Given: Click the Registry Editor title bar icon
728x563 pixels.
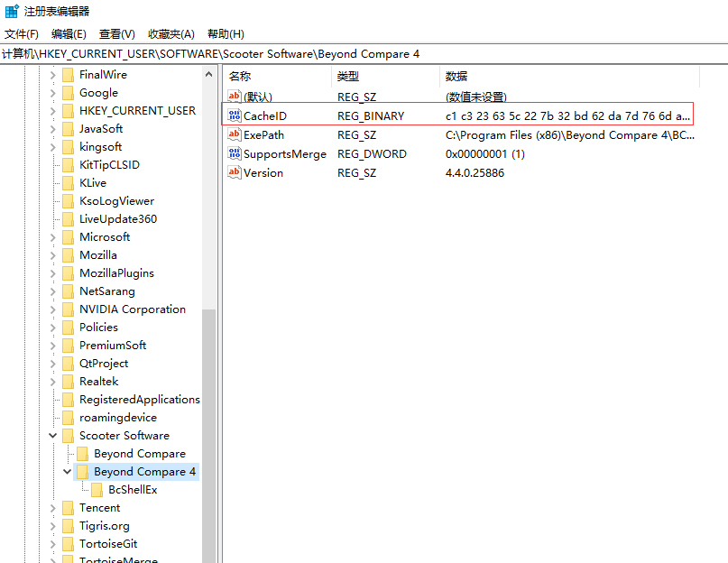Looking at the screenshot, I should (12, 11).
